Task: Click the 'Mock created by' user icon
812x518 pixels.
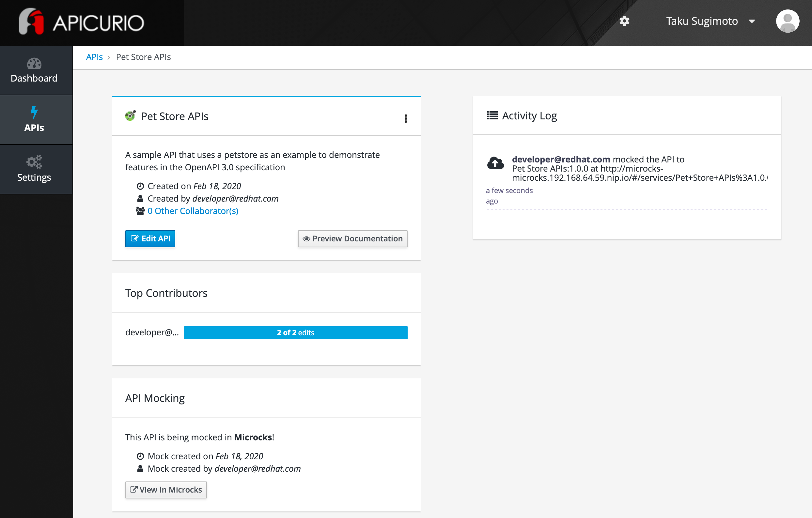Action: [x=140, y=468]
